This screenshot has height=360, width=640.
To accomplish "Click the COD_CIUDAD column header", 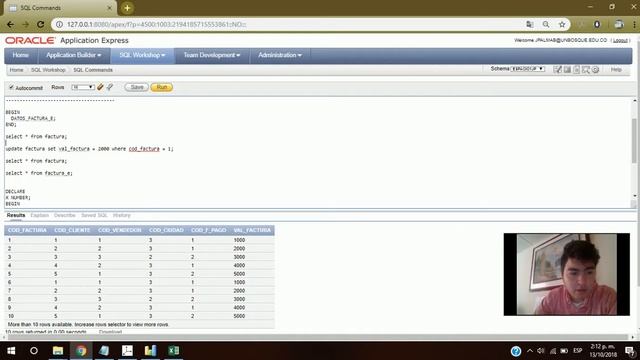I will [x=166, y=231].
